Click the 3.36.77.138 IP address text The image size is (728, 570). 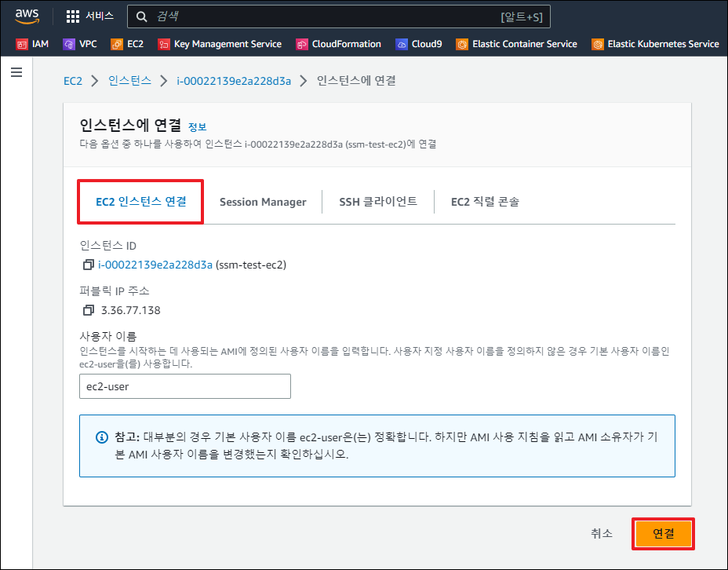click(x=130, y=310)
